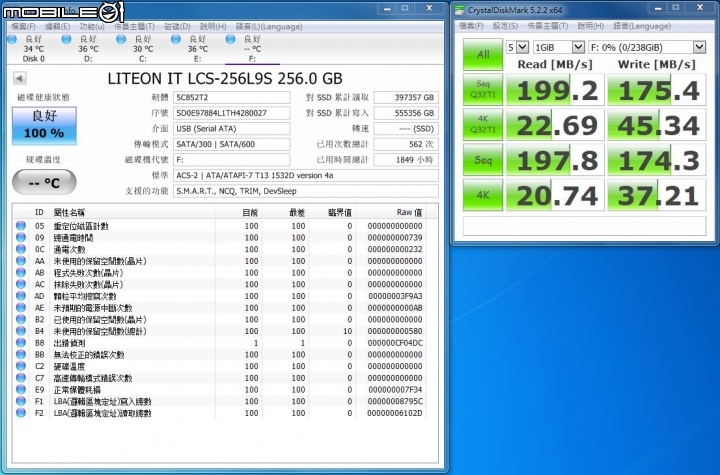The width and height of the screenshot is (720, 475).
Task: Click CrystalDiskMark title bar app icon
Action: click(459, 10)
